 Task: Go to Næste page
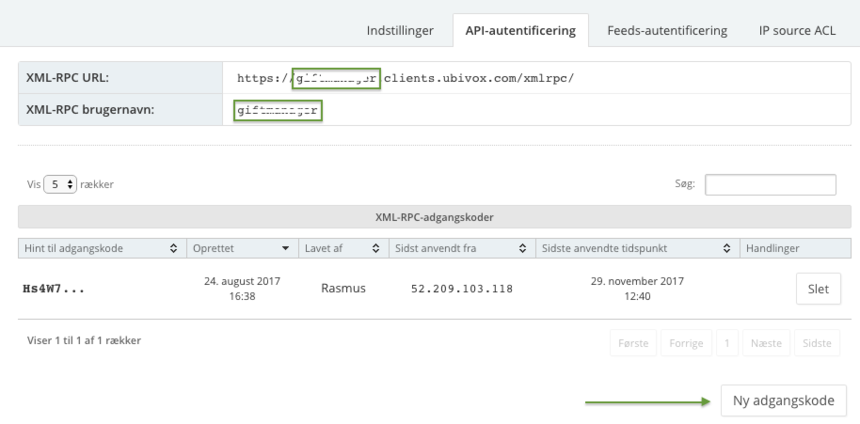[765, 342]
